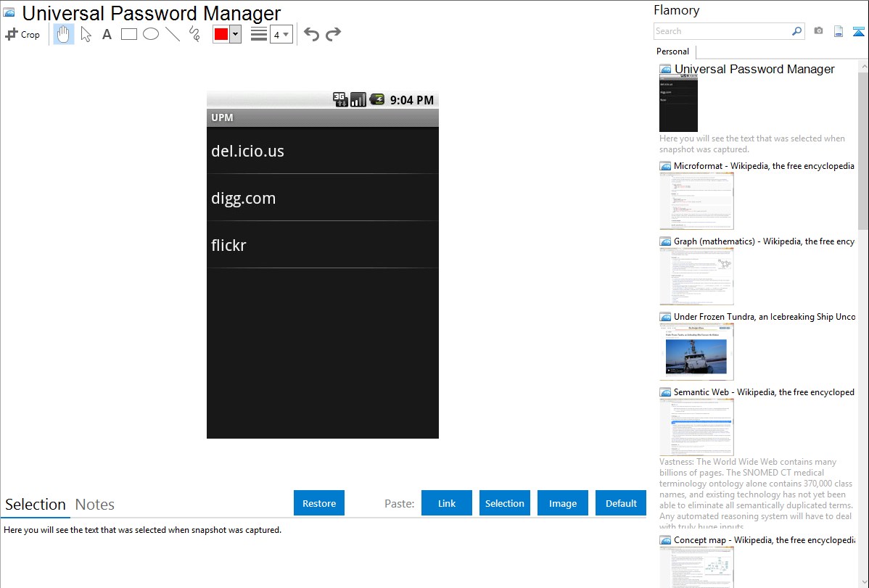Select the Crop tool

(x=22, y=34)
